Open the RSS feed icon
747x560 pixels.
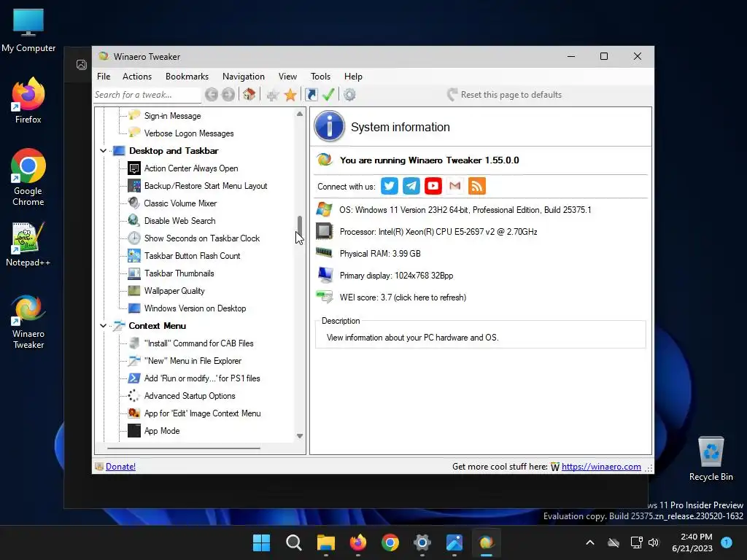477,186
